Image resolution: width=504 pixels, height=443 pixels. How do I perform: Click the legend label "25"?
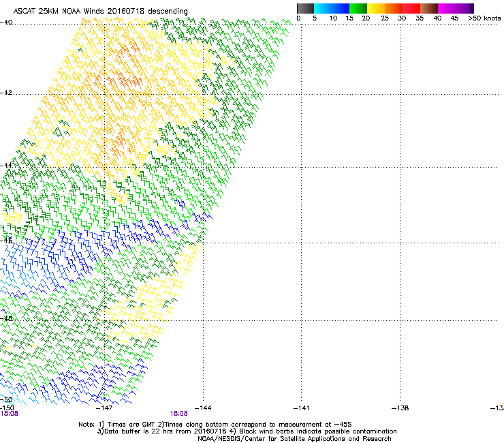tap(385, 18)
